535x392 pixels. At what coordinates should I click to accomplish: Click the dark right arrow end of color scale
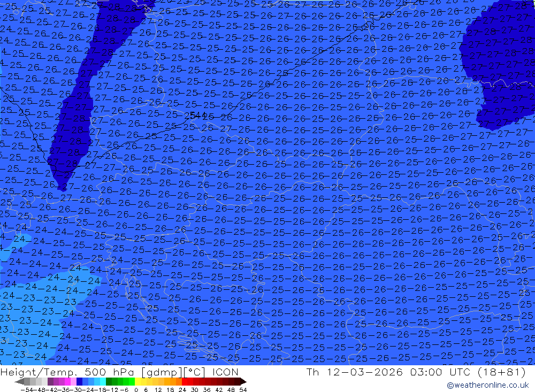click(243, 381)
